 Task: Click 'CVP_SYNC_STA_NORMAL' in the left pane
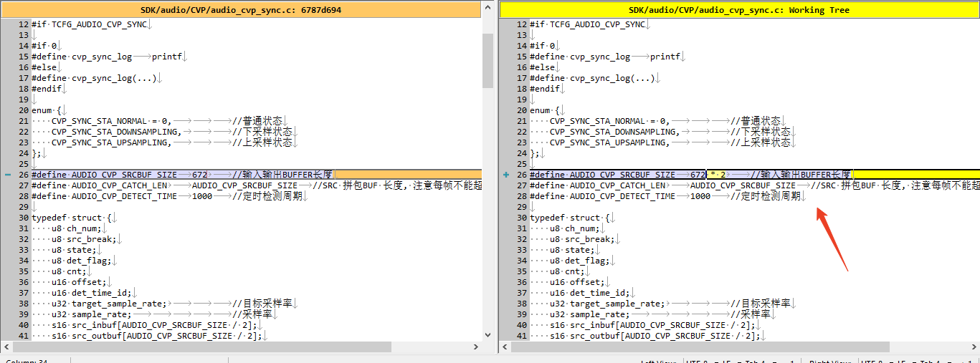[99, 121]
